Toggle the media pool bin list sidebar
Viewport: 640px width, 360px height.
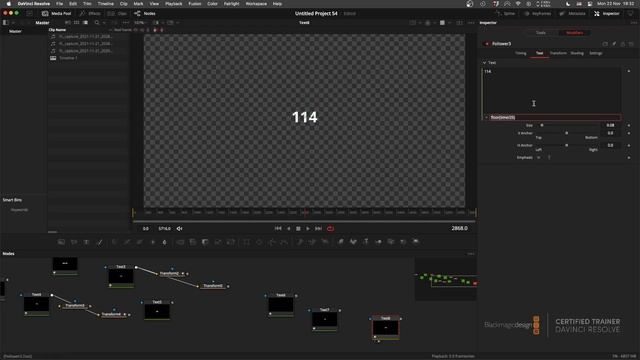pos(6,23)
